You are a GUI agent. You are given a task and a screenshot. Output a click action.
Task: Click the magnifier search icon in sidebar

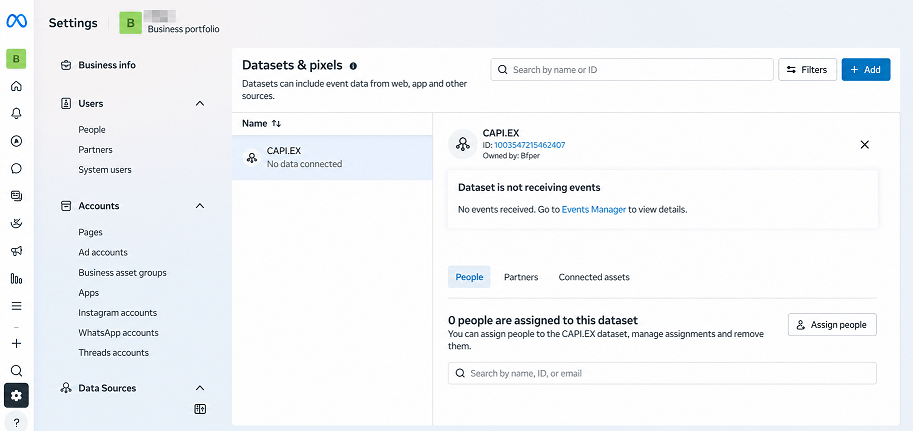tap(16, 370)
